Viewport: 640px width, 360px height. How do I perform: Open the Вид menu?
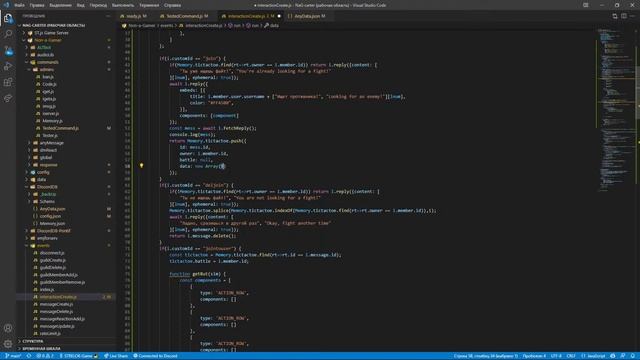pyautogui.click(x=81, y=5)
